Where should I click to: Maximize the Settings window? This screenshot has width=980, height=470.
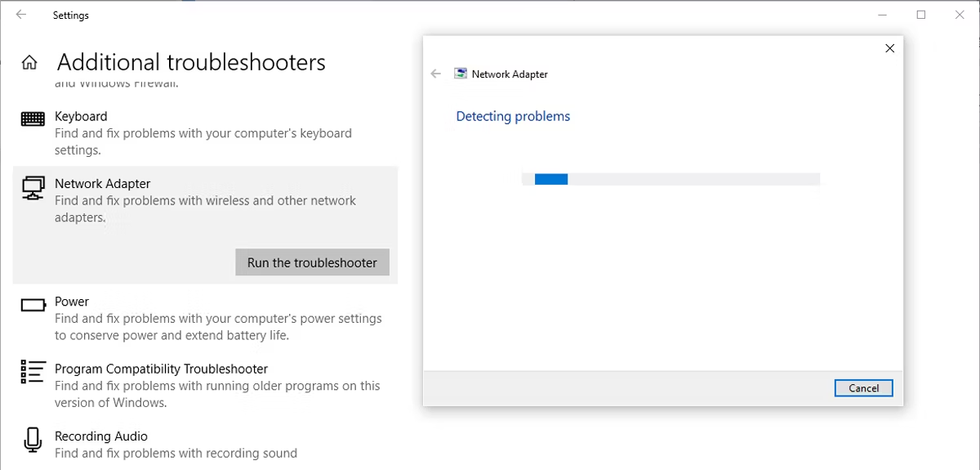coord(921,15)
